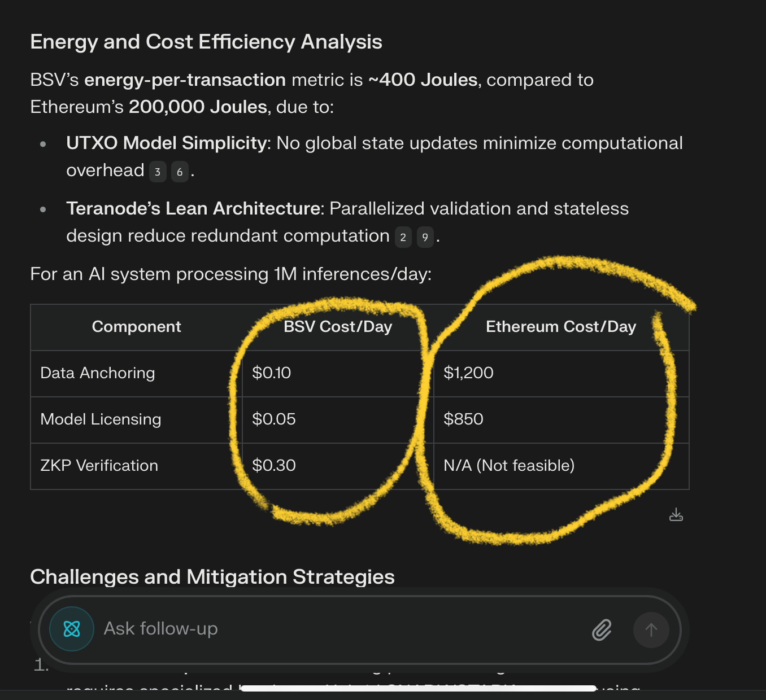Tap the ZKP Verification row label
766x700 pixels.
point(99,466)
